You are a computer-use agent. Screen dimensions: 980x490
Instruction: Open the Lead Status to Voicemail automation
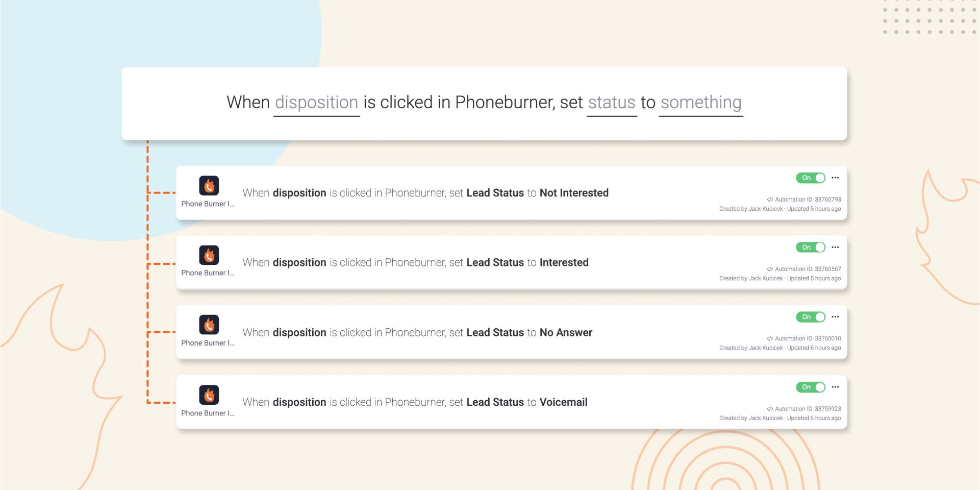pos(415,402)
